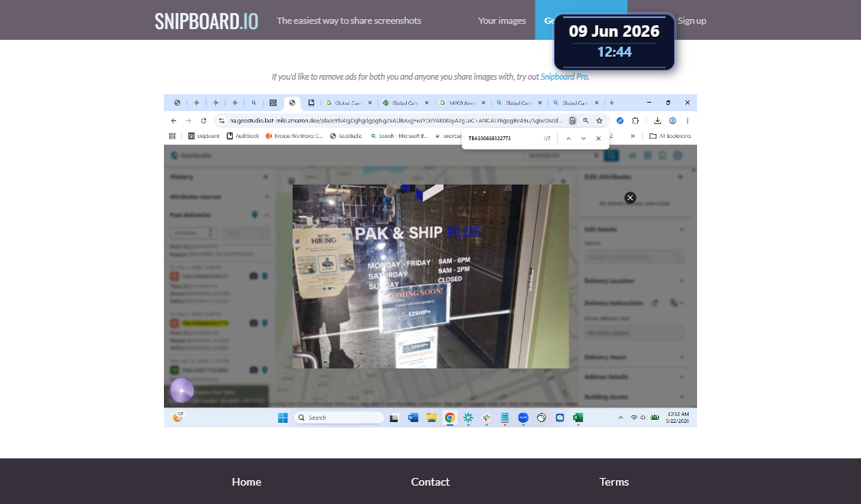
Task: Click the Snipboard.io logo
Action: pos(207,21)
